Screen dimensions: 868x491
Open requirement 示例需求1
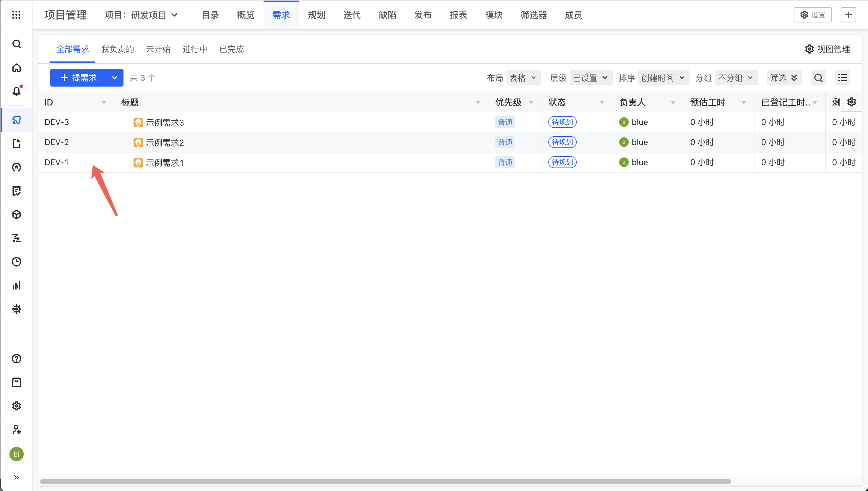[165, 163]
